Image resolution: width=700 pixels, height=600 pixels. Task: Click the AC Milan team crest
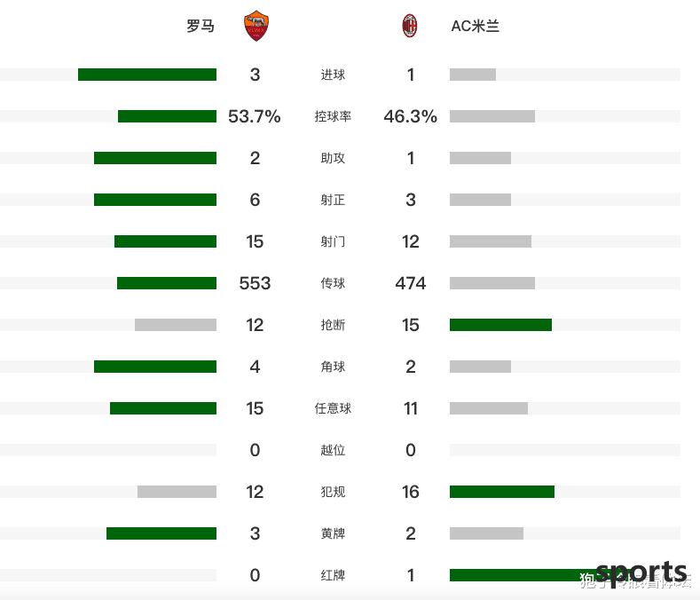pos(409,26)
